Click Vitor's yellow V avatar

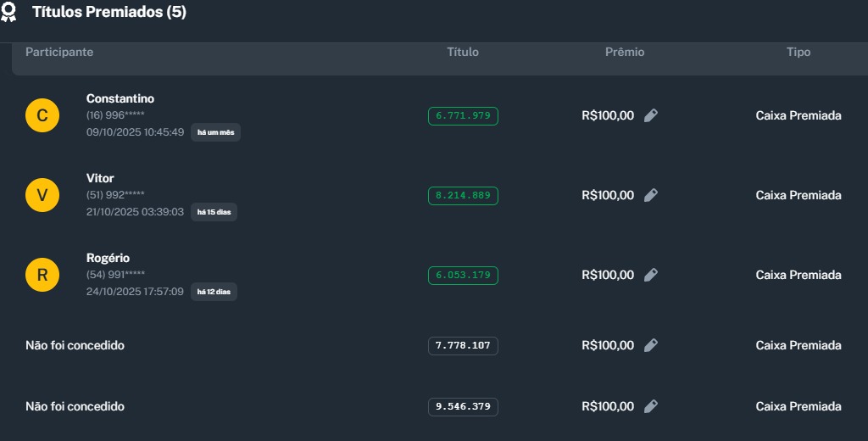point(42,195)
